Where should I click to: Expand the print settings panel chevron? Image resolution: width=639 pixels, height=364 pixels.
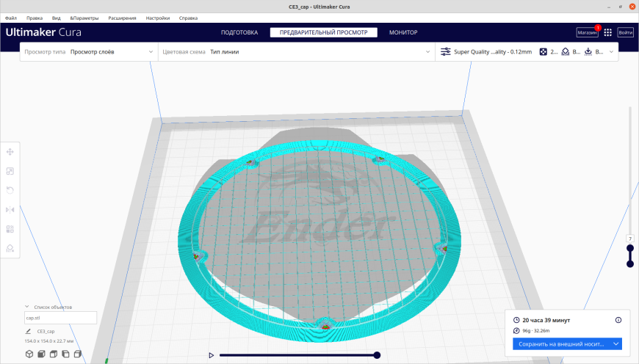[611, 51]
